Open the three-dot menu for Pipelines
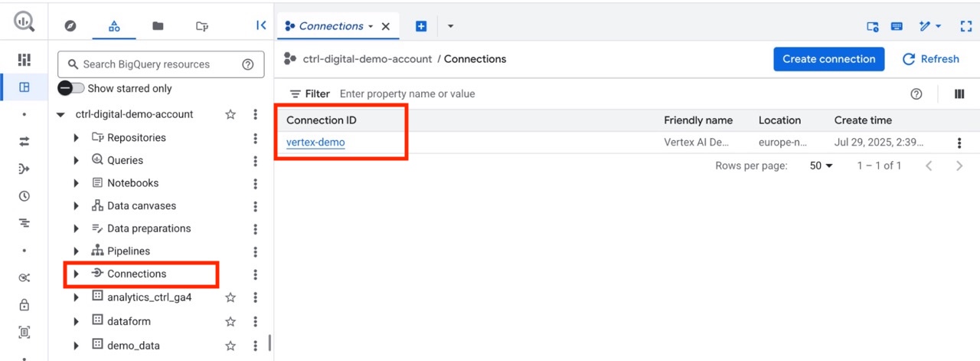980x361 pixels. pos(255,251)
